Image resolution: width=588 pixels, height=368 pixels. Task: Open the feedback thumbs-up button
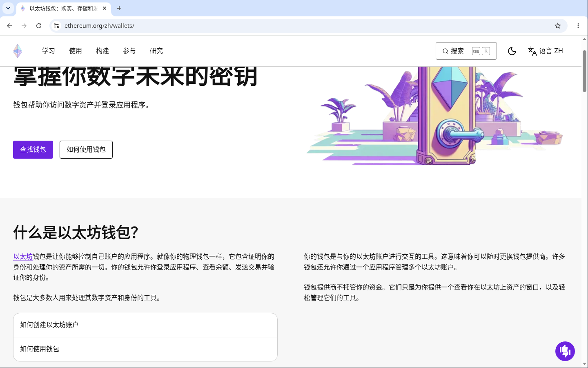tap(565, 351)
